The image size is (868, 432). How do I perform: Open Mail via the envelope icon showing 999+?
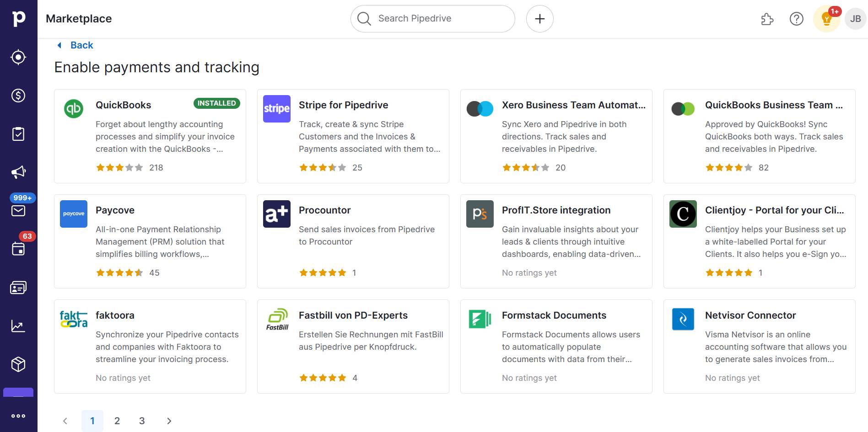[18, 210]
